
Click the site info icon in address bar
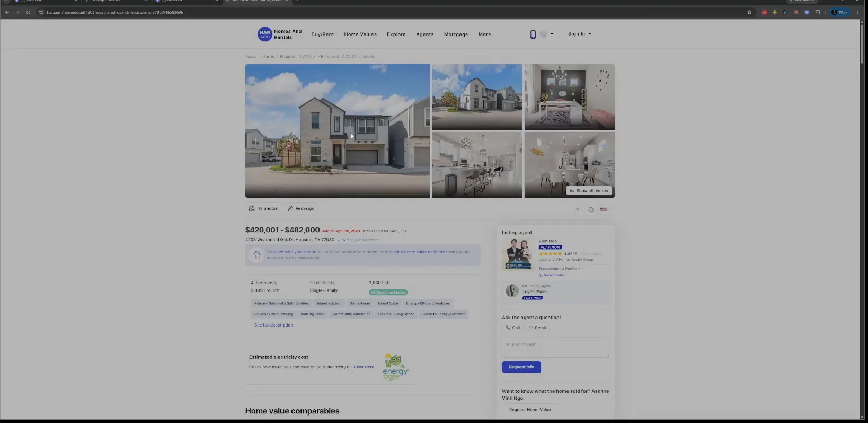[41, 12]
